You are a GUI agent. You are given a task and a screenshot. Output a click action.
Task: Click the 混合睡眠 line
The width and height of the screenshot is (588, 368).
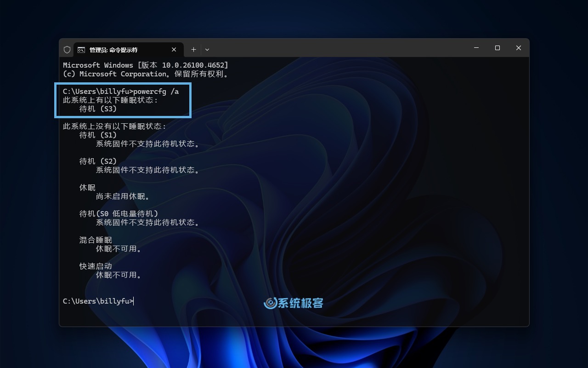tap(96, 240)
